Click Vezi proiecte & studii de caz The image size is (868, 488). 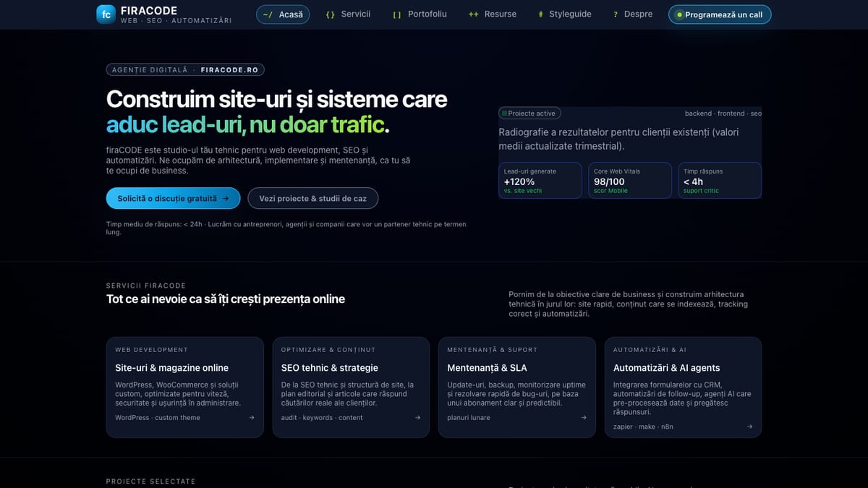(x=312, y=198)
